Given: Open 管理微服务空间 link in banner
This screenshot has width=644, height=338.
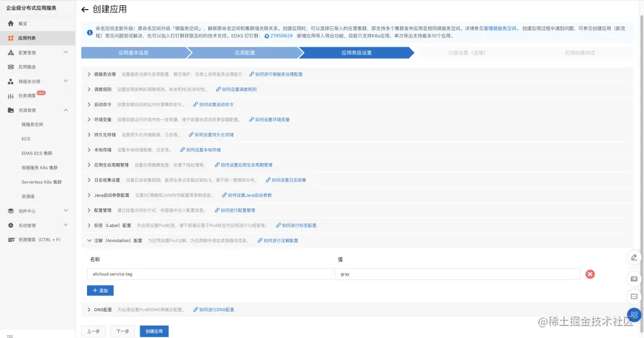Looking at the screenshot, I should point(500,29).
